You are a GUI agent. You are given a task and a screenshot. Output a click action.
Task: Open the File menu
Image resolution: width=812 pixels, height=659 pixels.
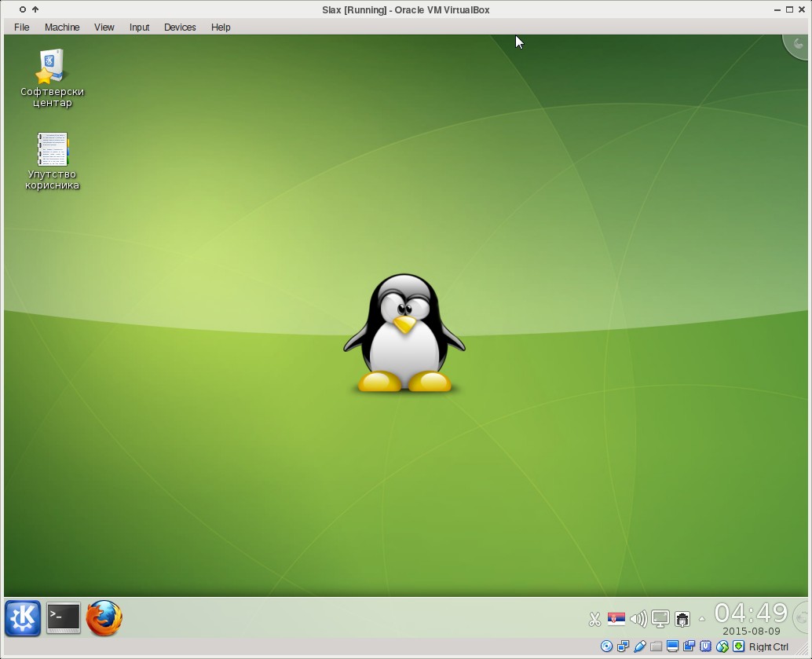pyautogui.click(x=22, y=27)
